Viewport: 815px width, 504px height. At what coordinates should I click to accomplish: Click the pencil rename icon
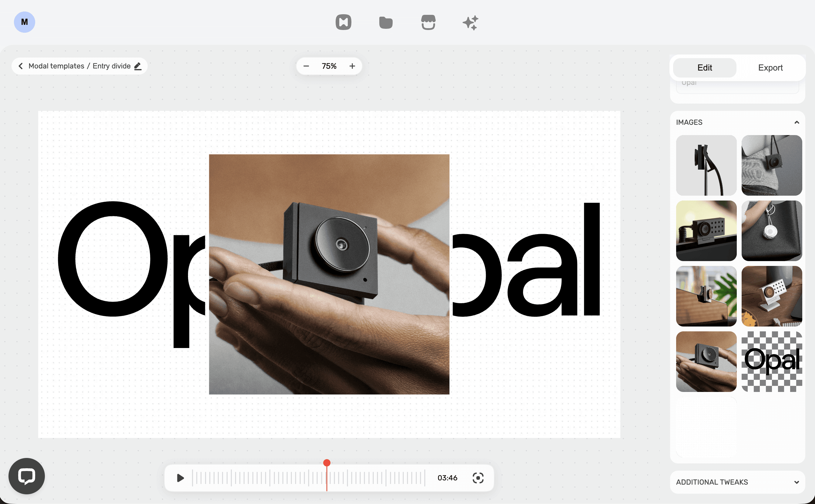(x=138, y=66)
